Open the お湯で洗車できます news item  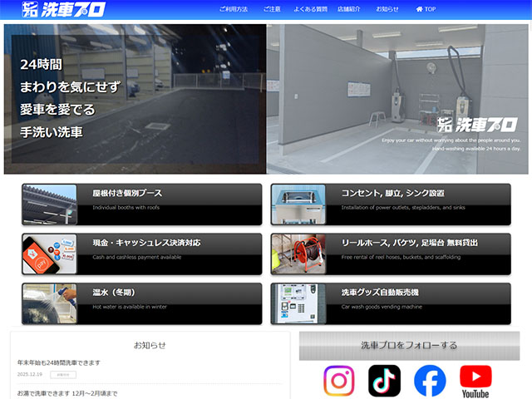[67, 392]
